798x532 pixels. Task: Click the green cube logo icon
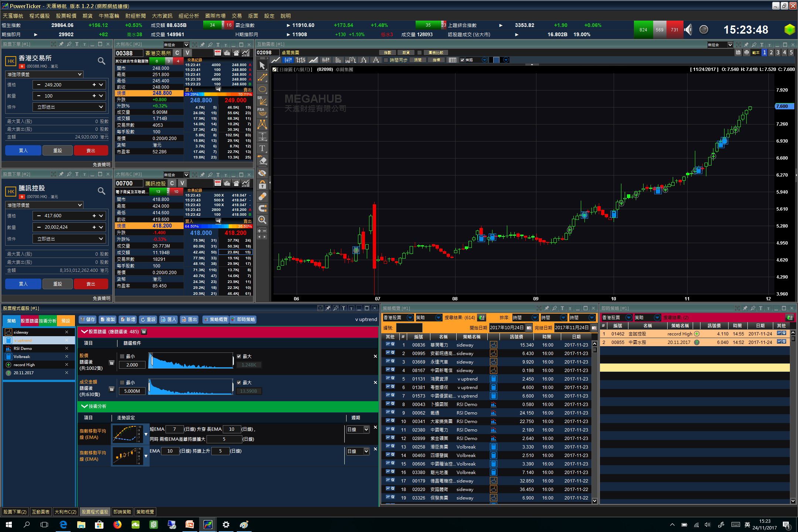790,30
